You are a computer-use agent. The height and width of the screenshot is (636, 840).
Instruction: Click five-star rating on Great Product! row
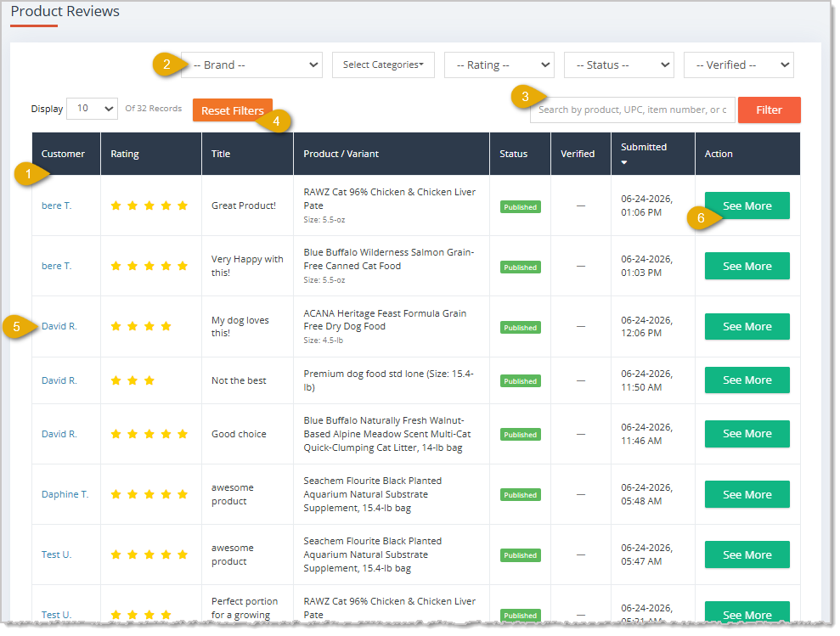(149, 205)
